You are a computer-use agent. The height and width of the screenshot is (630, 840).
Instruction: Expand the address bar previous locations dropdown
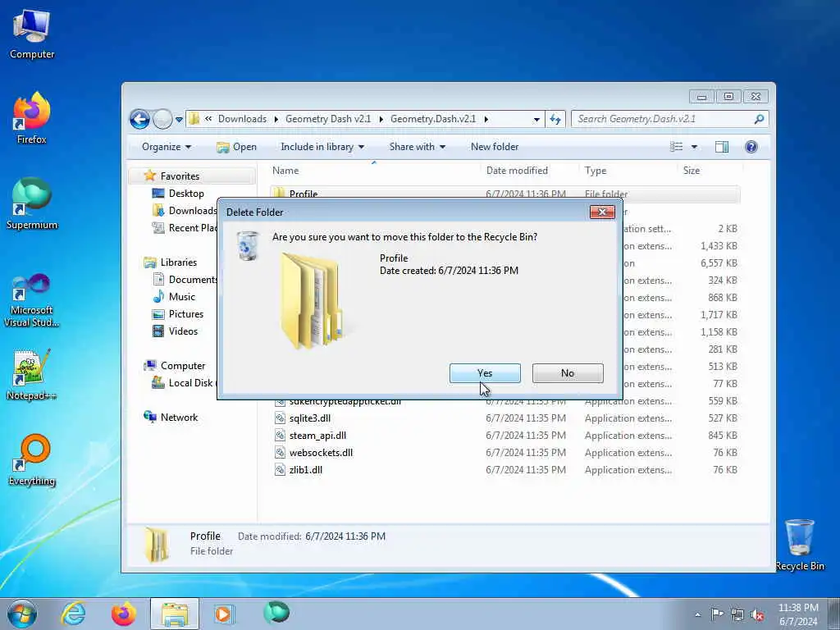(x=536, y=120)
